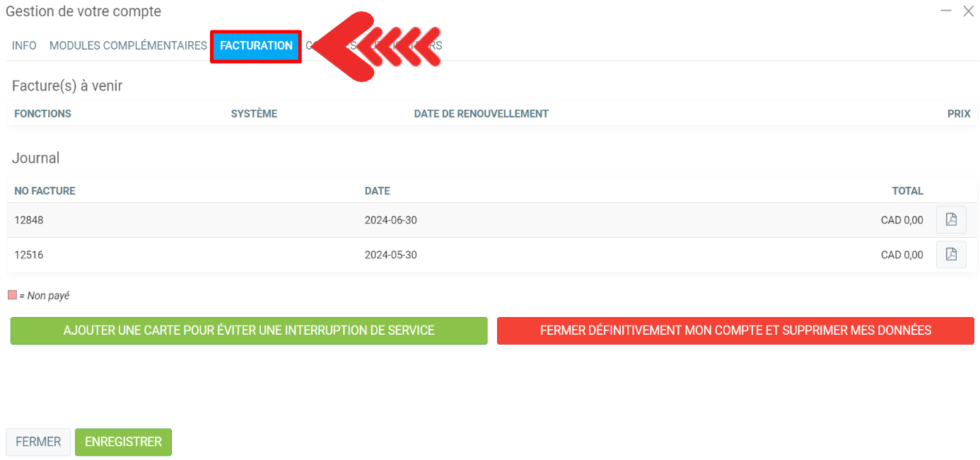Click the PRIX column header

(x=959, y=114)
